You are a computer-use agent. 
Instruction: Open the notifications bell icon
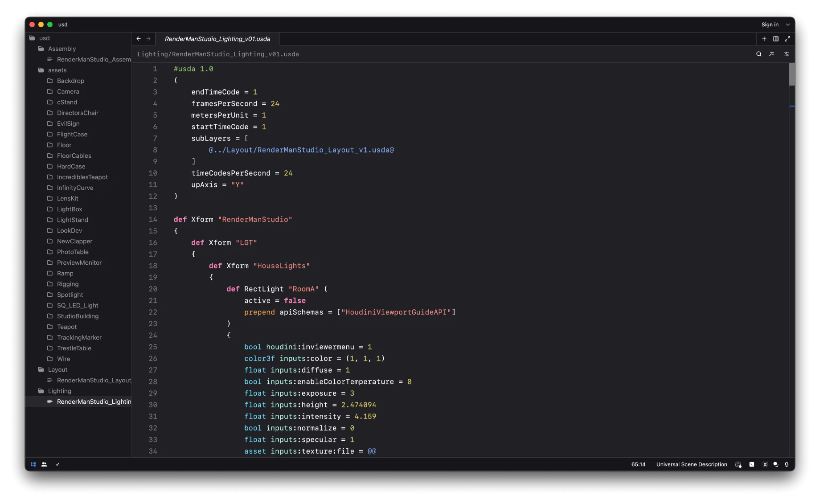click(787, 464)
